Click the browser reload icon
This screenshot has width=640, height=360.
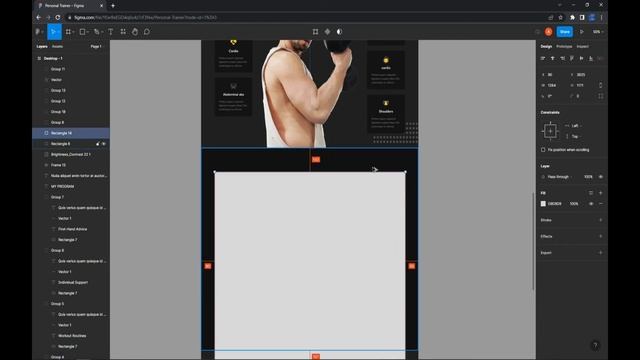(58, 18)
